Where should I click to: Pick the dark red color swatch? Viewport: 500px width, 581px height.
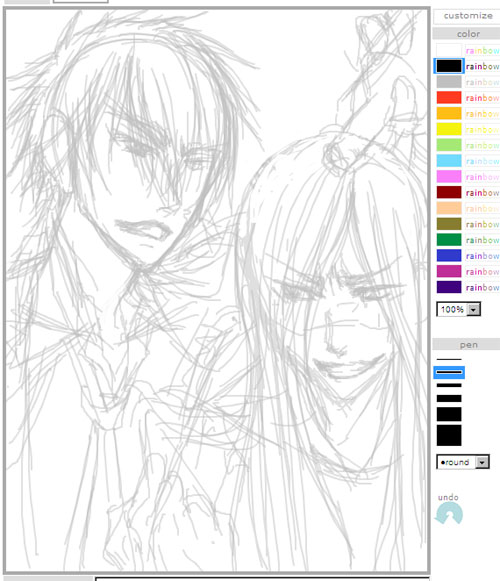(x=448, y=193)
